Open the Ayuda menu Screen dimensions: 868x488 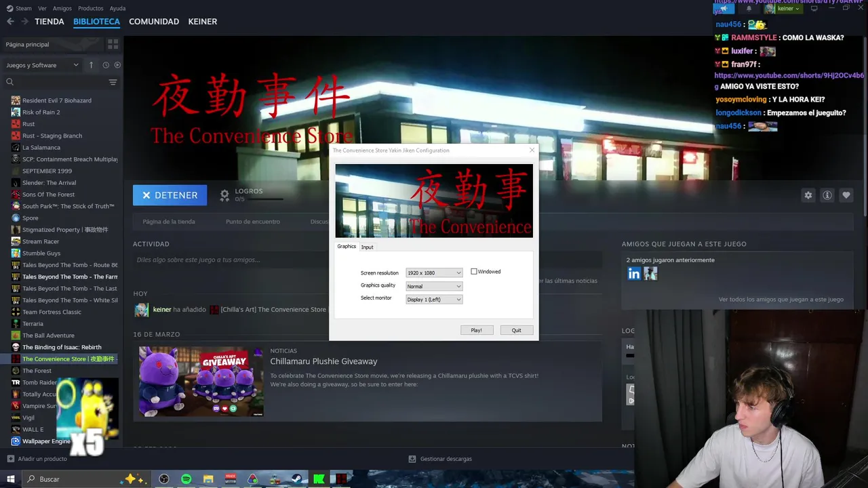(118, 9)
